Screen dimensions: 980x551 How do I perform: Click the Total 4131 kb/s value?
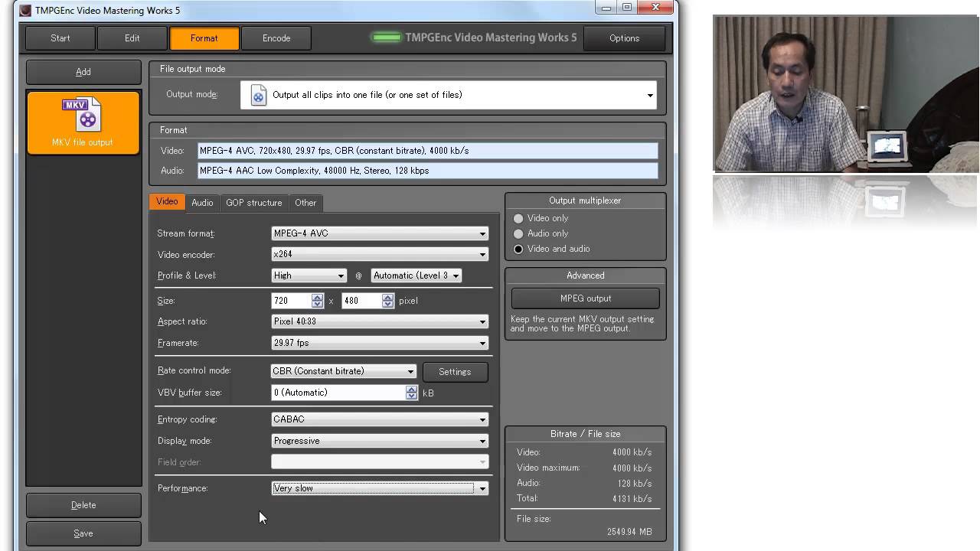click(x=632, y=499)
